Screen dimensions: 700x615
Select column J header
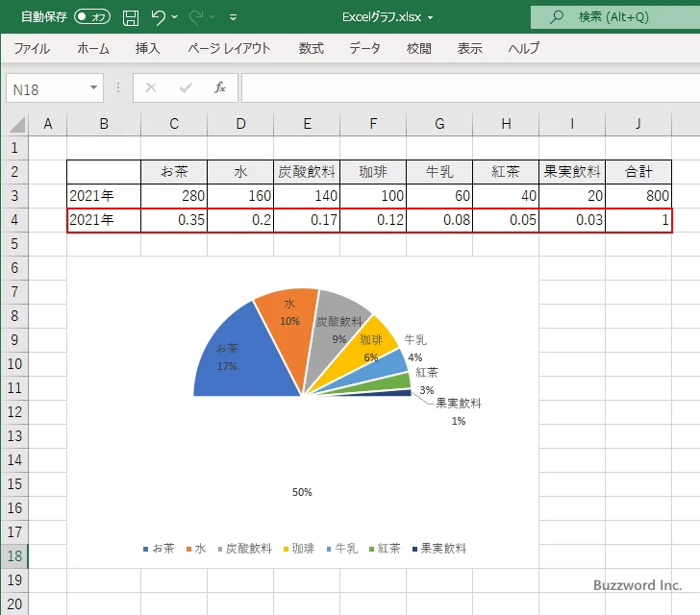tap(638, 124)
